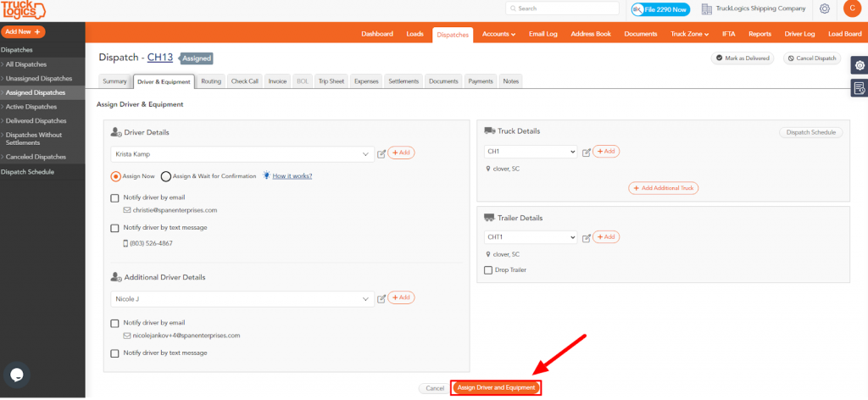Viewport: 868px width, 400px height.
Task: Click Assign Driver and Equipment button
Action: coord(496,388)
